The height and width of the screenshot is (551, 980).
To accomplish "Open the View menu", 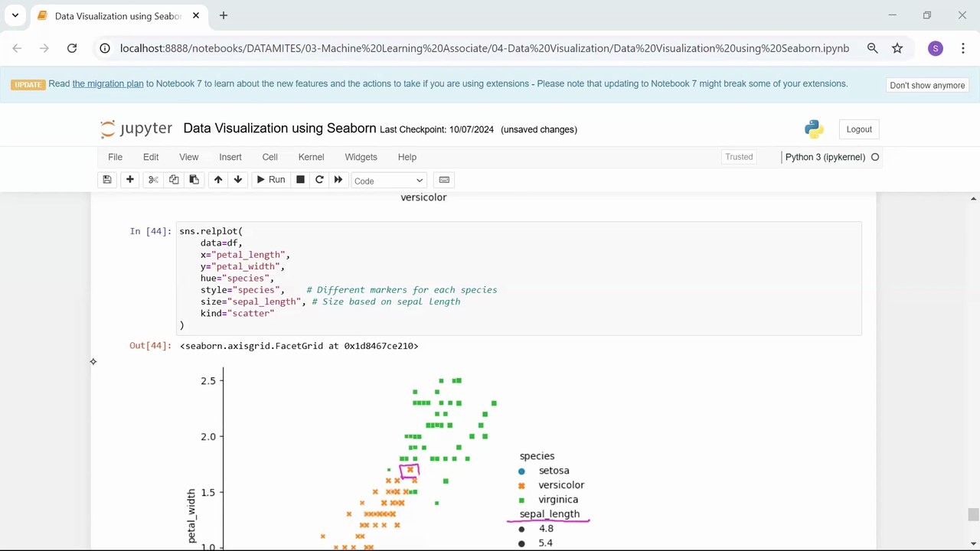I will point(188,157).
